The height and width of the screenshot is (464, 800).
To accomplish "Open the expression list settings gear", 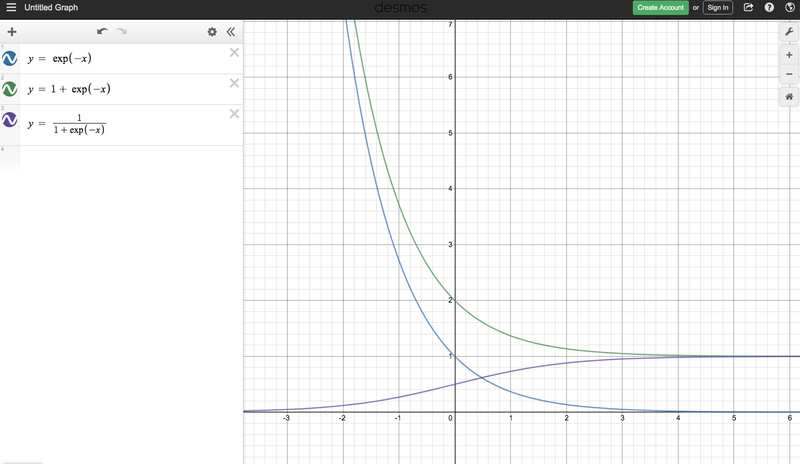I will [x=212, y=32].
